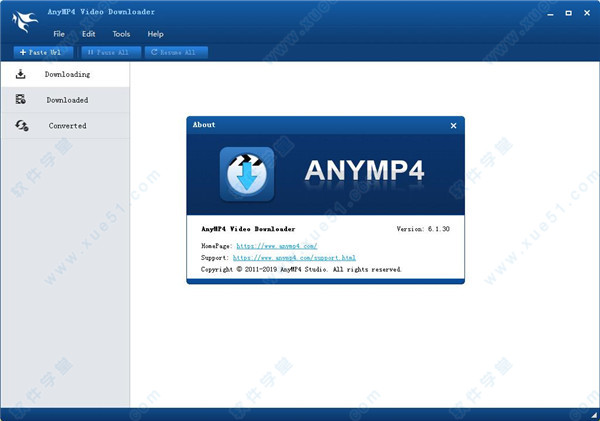The width and height of the screenshot is (600, 421).
Task: Open the AnyMP4 homepage link
Action: 277,246
